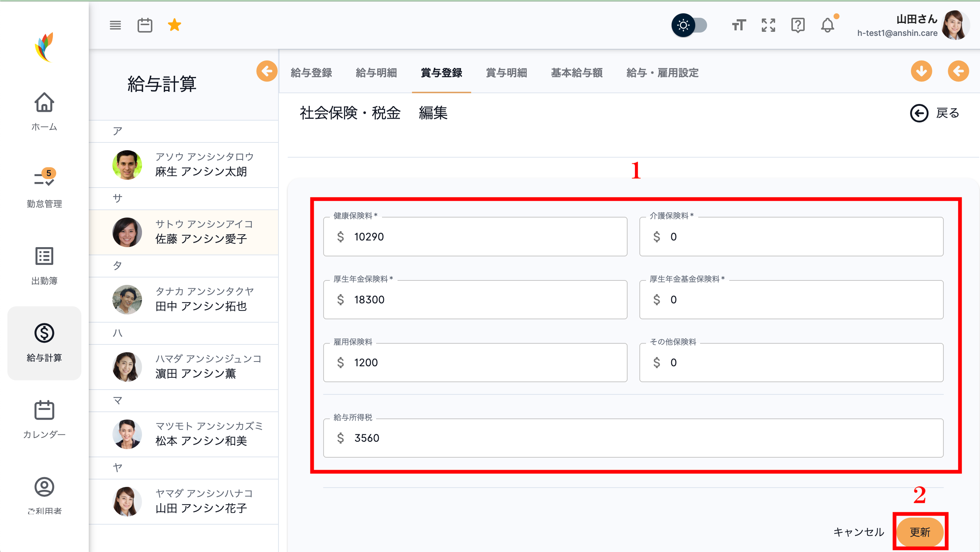Enter fullscreen with expand icon
Viewport: 980px width, 552px height.
[768, 25]
